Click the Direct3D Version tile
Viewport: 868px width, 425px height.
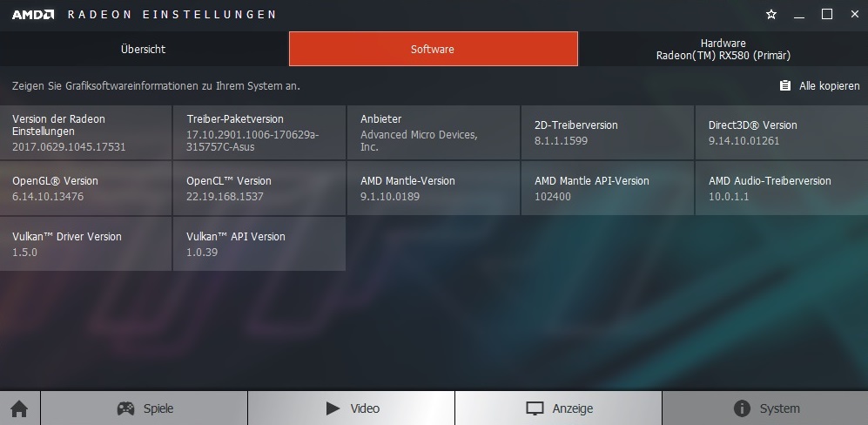tap(782, 132)
